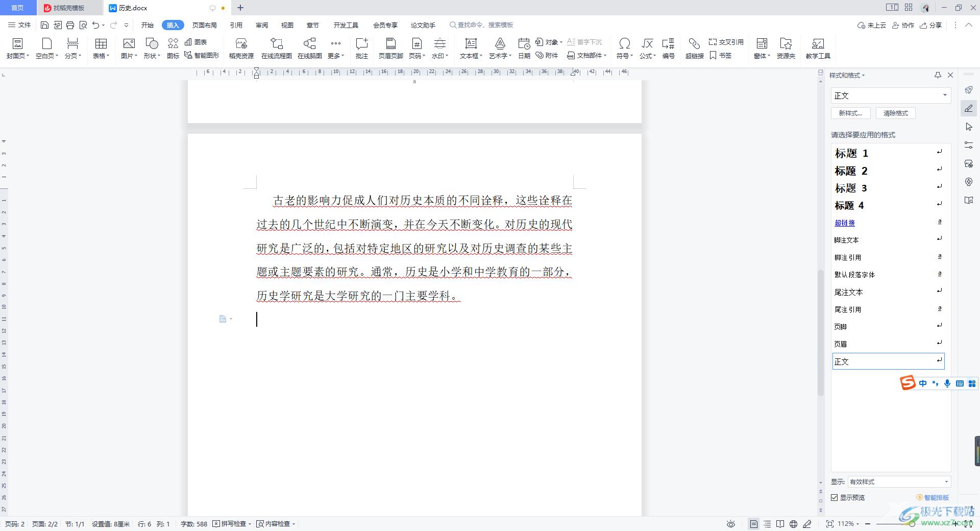Open 稻壳资源 resource library
Viewport: 980px width, 531px height.
(x=241, y=49)
